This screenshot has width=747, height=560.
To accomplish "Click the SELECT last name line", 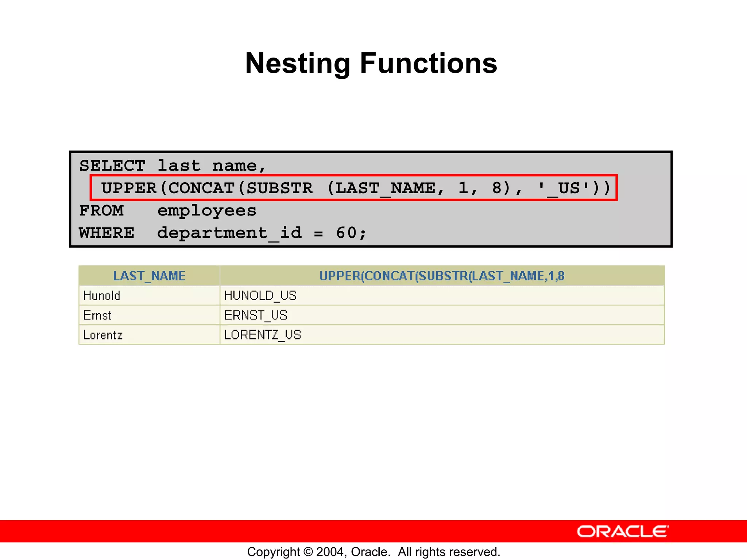I will click(173, 166).
